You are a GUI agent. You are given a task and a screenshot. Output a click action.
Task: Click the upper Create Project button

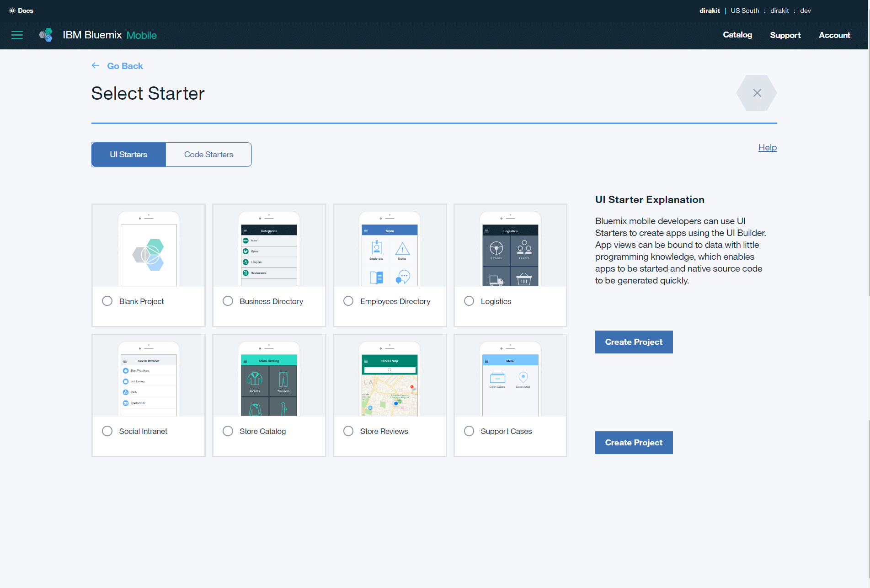tap(634, 342)
